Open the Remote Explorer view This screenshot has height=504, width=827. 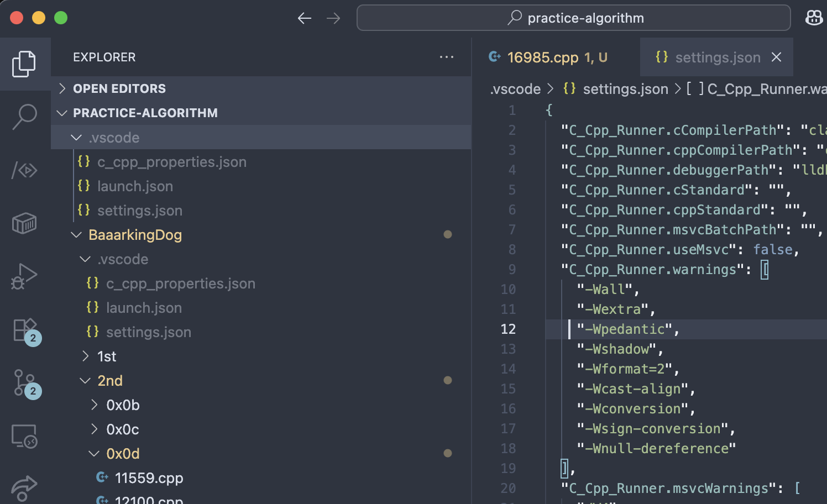(25, 436)
